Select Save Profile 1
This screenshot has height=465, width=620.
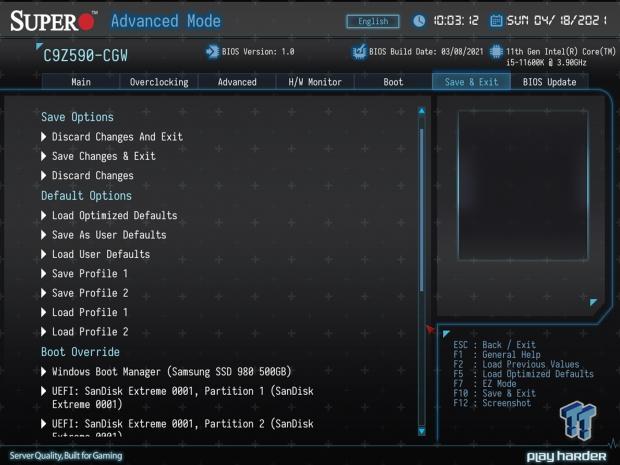click(85, 274)
